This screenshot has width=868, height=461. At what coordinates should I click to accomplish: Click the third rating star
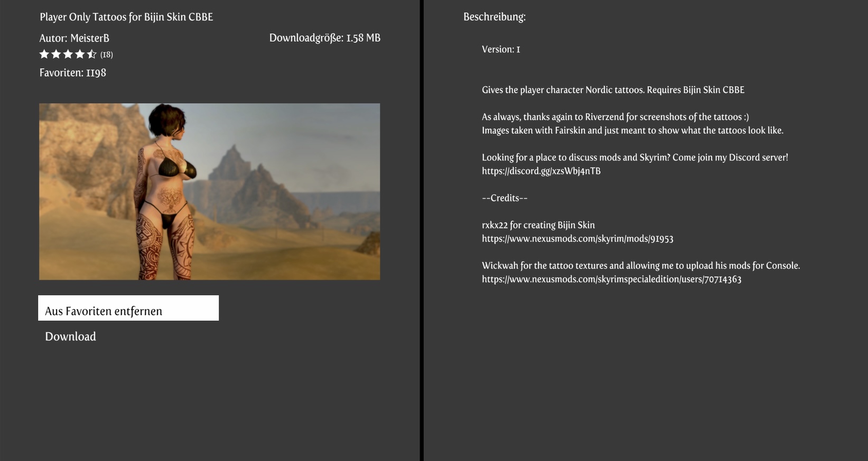(x=68, y=54)
